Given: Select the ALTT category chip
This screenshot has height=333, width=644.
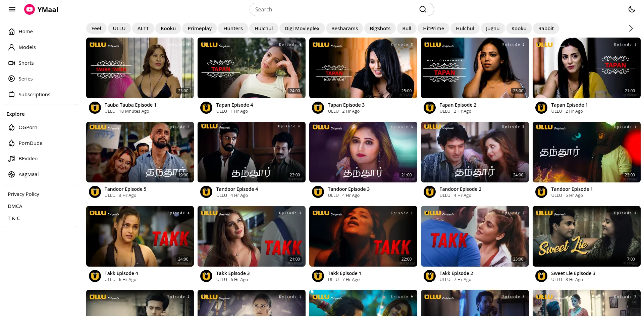Looking at the screenshot, I should pyautogui.click(x=143, y=29).
